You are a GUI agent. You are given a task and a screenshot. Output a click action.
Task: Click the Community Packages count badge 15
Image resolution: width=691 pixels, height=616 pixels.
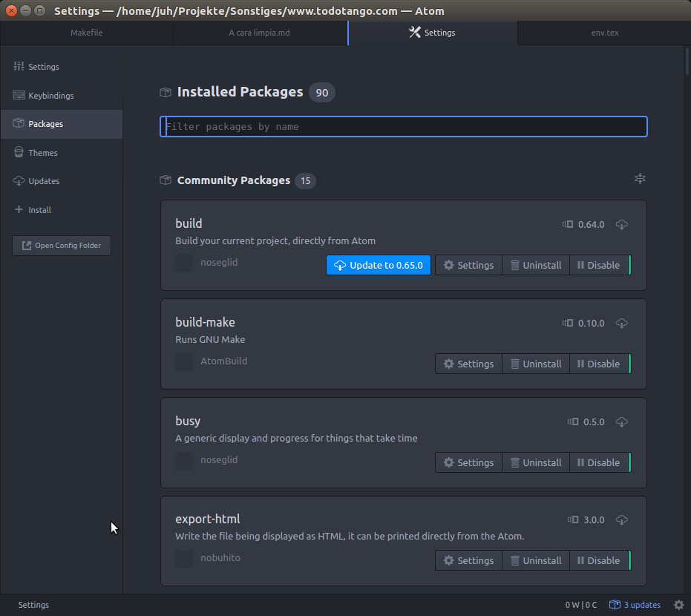[x=305, y=180]
